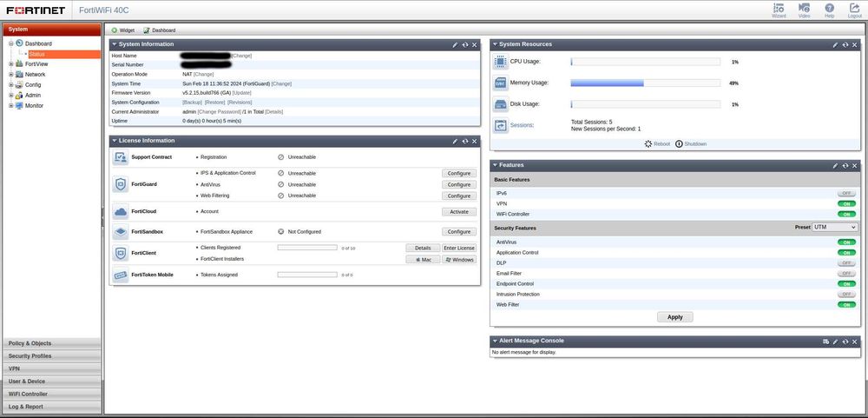Expand the Network tree node
The height and width of the screenshot is (418, 868).
click(10, 74)
